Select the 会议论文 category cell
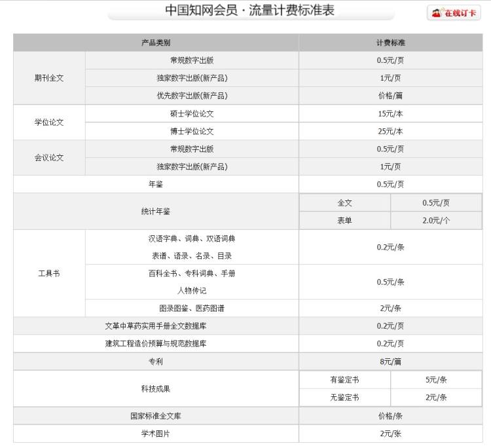Viewport: 491px width, 448px height. coord(49,158)
